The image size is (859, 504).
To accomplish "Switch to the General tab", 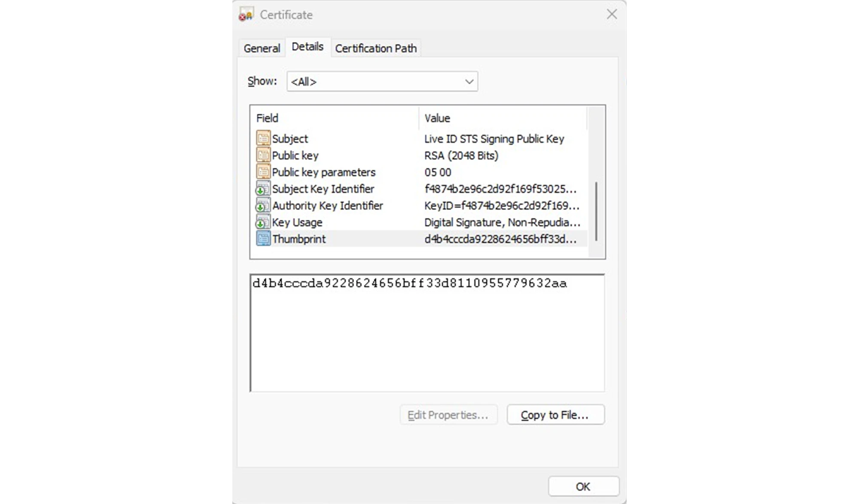I will coord(262,49).
